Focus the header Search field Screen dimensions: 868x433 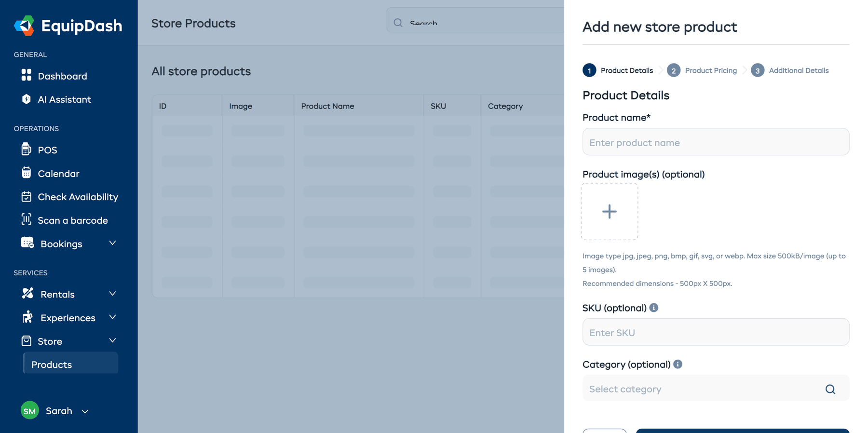pos(475,21)
